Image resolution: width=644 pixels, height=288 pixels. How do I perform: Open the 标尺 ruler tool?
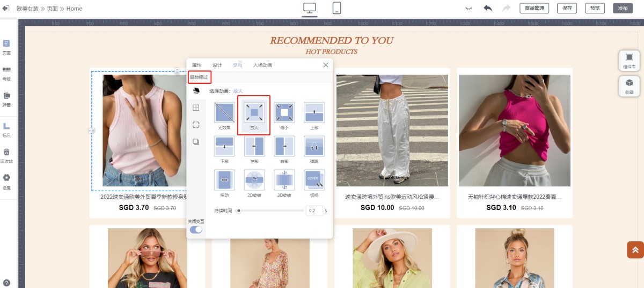pos(6,129)
